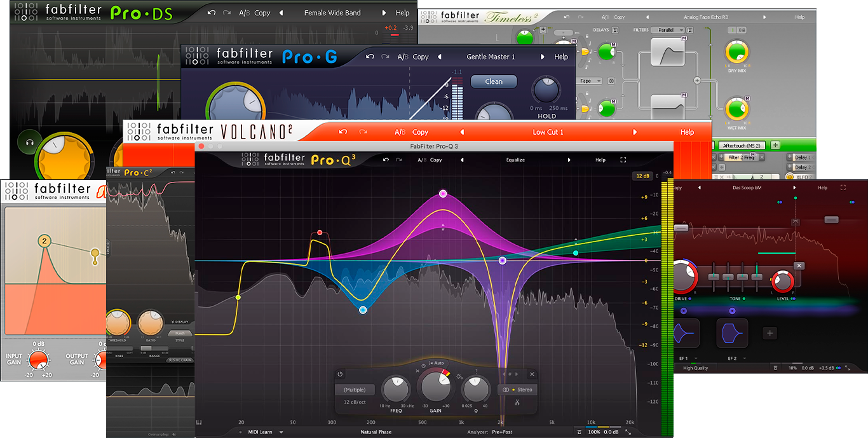This screenshot has height=438, width=868.
Task: Close the Pro-Q 3 band controls panel
Action: click(532, 374)
